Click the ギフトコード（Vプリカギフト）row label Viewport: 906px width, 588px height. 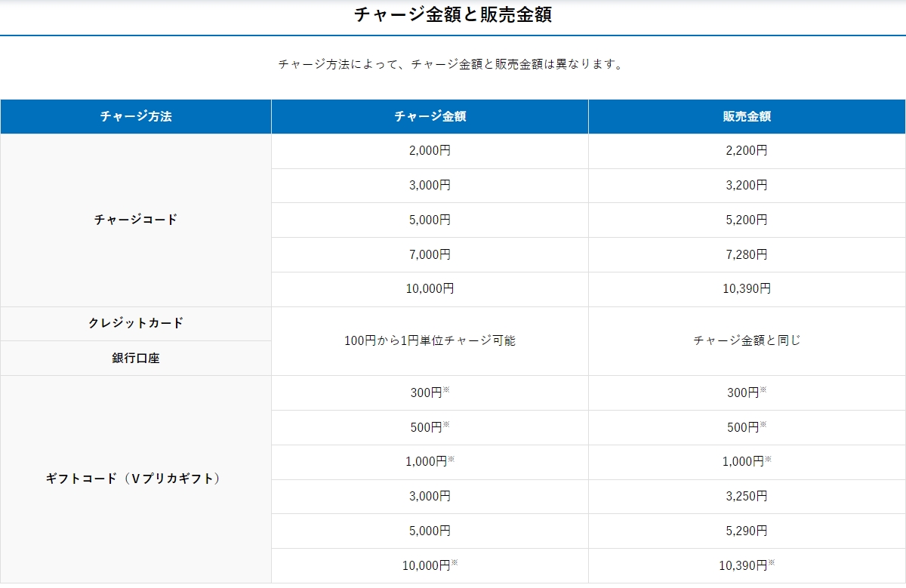(x=136, y=477)
